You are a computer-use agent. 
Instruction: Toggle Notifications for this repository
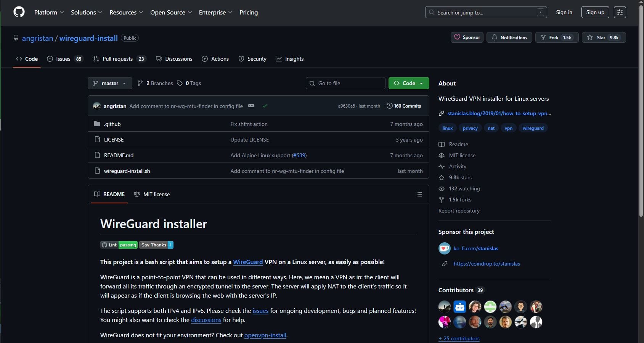click(x=509, y=37)
